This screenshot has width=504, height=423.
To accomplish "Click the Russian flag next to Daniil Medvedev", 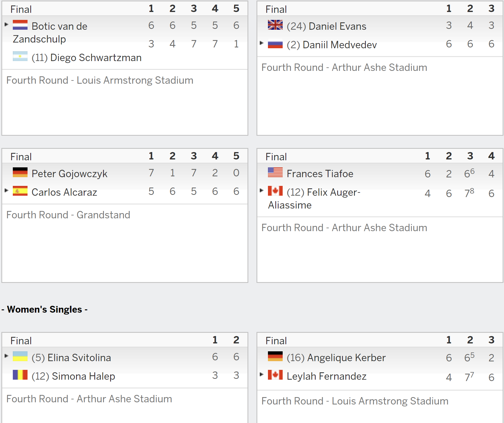I will [x=275, y=44].
